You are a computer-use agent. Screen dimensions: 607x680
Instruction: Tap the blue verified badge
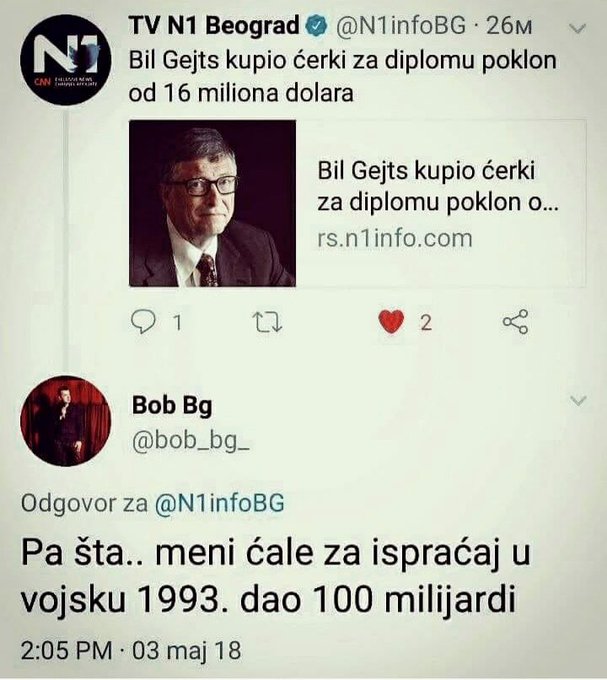coord(317,26)
